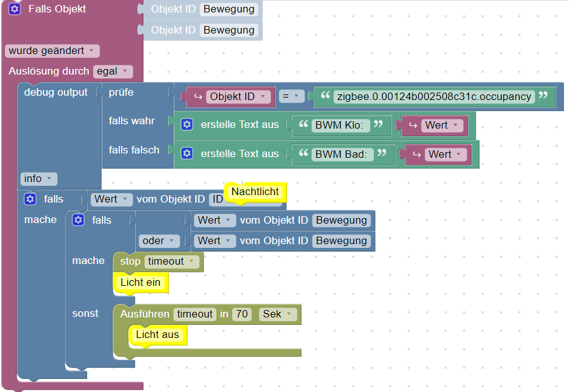Change the 'Sek' time unit dropdown
The height and width of the screenshot is (392, 569).
(278, 314)
